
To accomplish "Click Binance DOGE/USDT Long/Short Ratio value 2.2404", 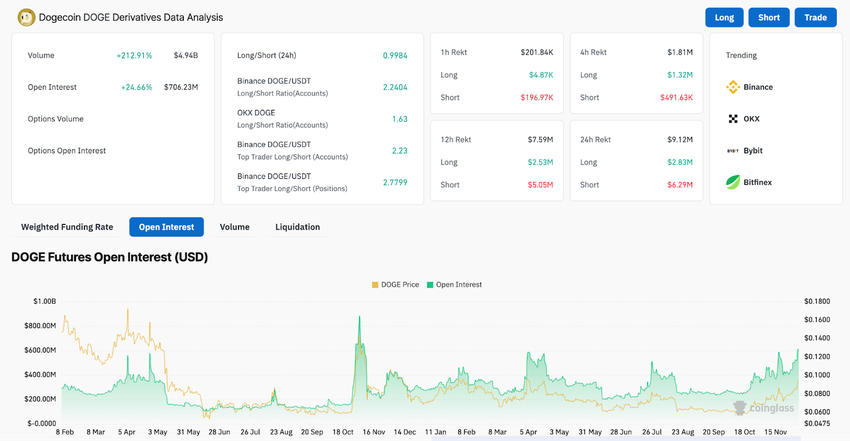I will (x=394, y=87).
